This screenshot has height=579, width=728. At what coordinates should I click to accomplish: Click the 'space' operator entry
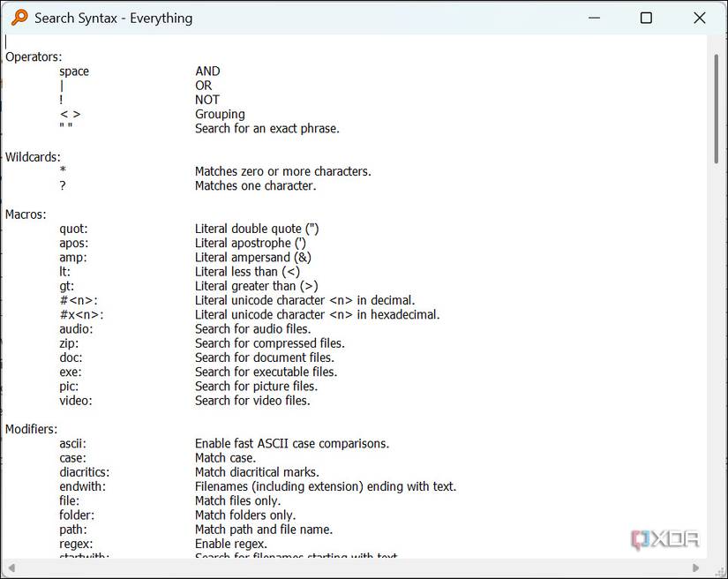tap(74, 71)
